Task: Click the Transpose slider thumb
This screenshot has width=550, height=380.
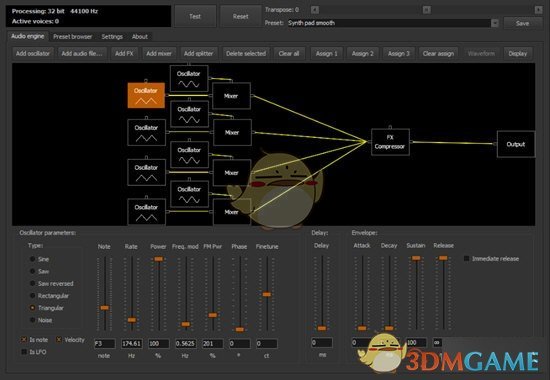Action: coord(427,10)
